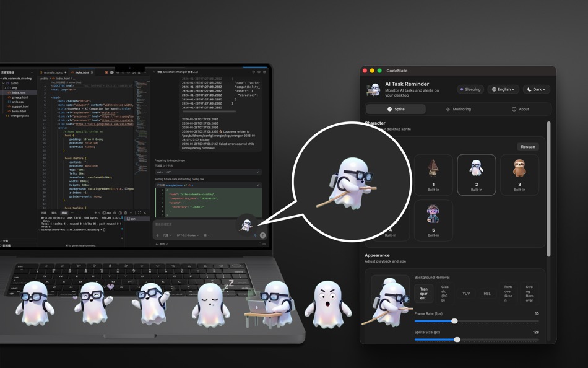
Task: Select YUV background removal
Action: 465,294
